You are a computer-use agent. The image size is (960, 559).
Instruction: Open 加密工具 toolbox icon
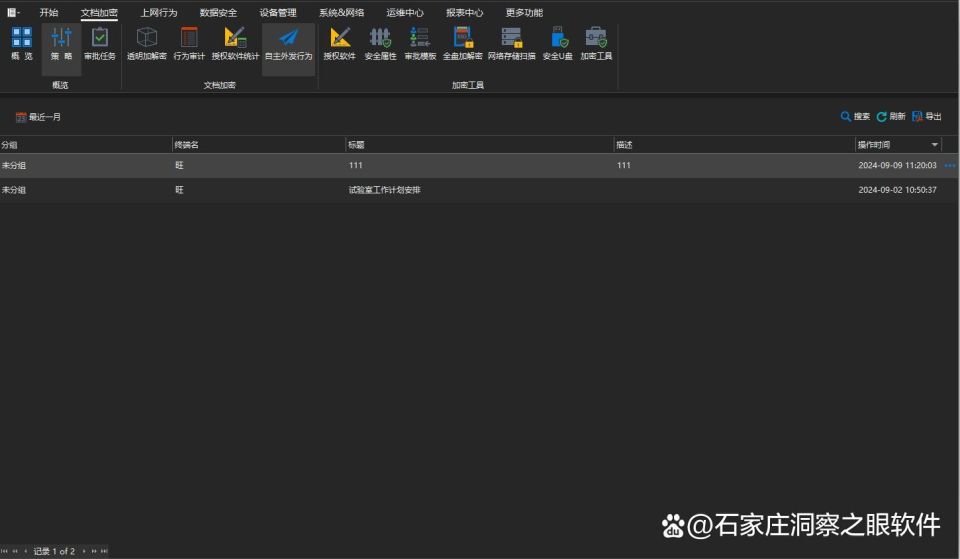[596, 43]
